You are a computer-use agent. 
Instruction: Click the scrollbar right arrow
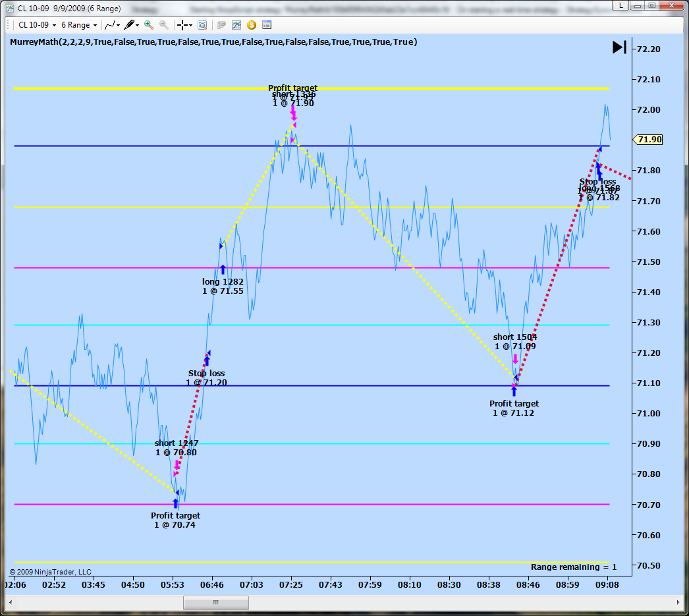click(x=678, y=602)
